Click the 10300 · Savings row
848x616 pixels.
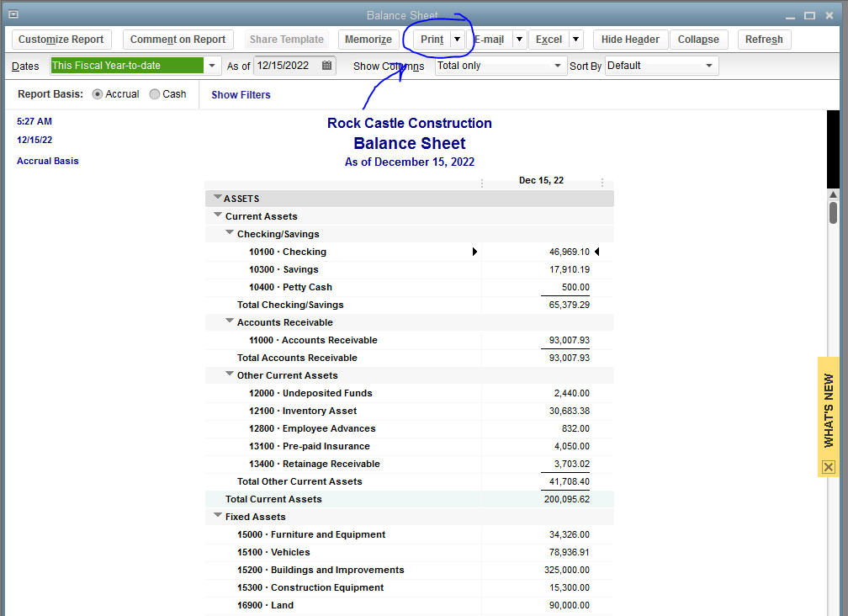(410, 269)
